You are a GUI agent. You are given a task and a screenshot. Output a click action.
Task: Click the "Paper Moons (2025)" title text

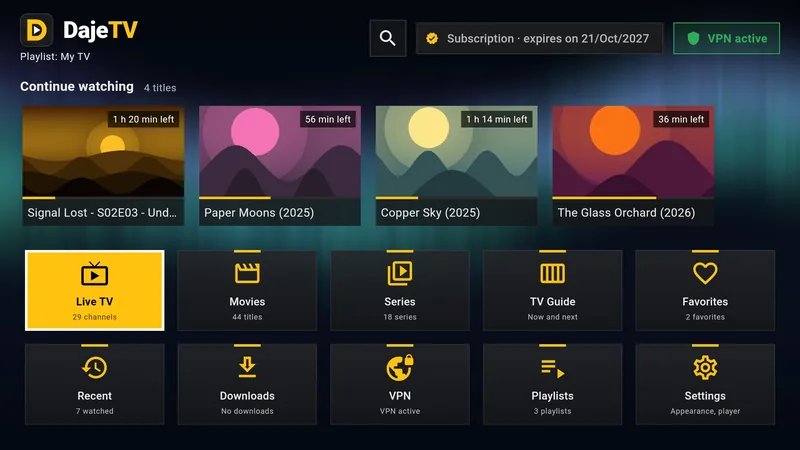[x=259, y=213]
